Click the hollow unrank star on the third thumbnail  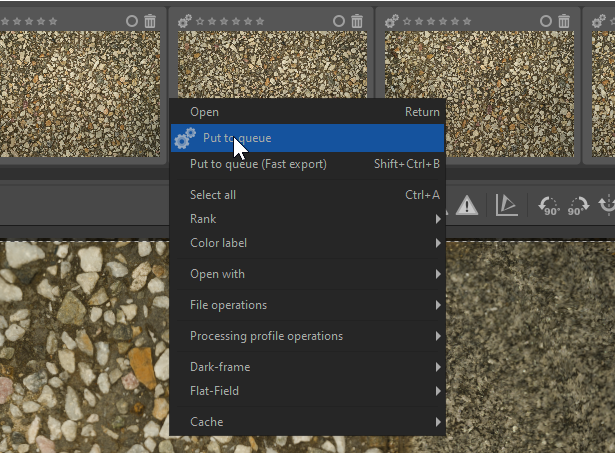[x=407, y=21]
